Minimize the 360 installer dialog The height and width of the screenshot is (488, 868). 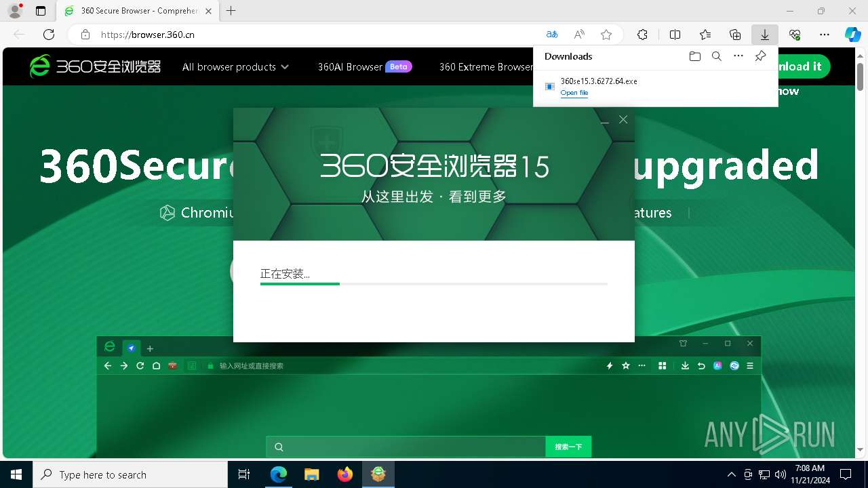[x=605, y=120]
